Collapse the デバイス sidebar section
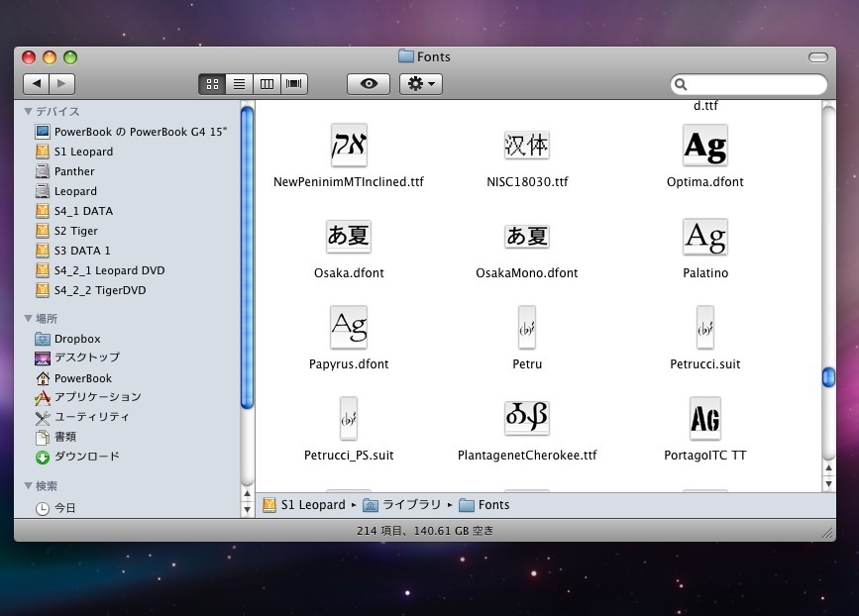This screenshot has width=859, height=616. [x=29, y=112]
